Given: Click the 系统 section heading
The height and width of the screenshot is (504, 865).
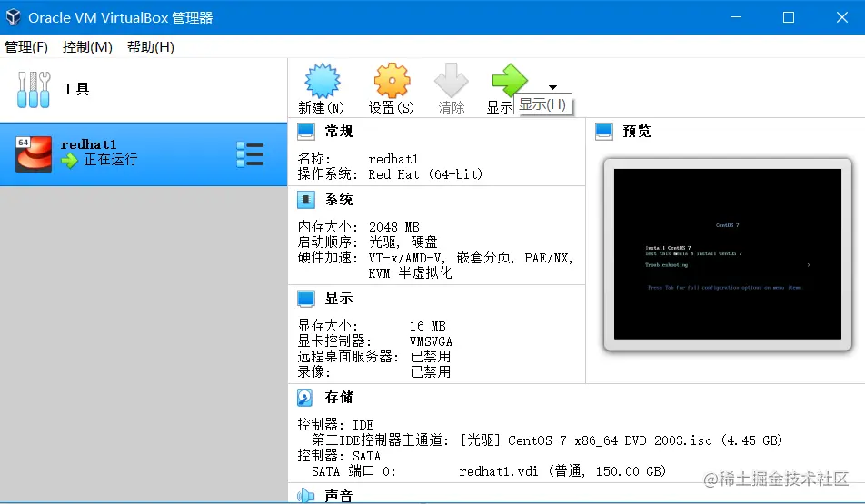Looking at the screenshot, I should point(339,199).
